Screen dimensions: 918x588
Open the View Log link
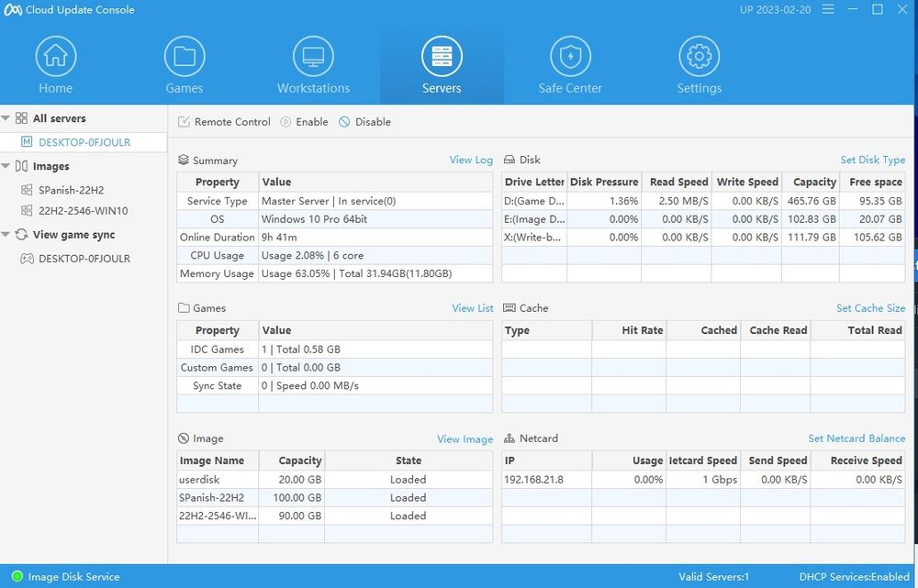click(x=471, y=160)
